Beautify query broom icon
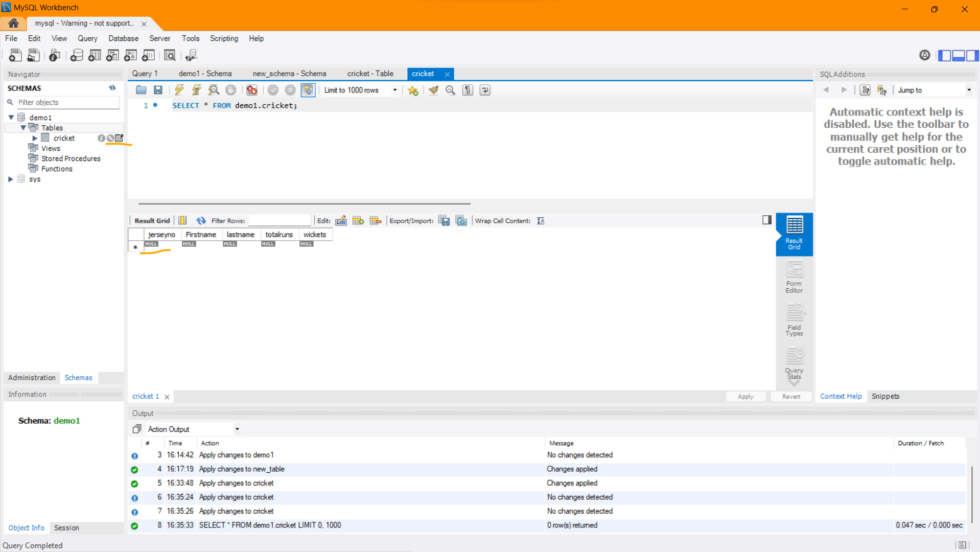Screen dimensions: 980x552 (433, 90)
